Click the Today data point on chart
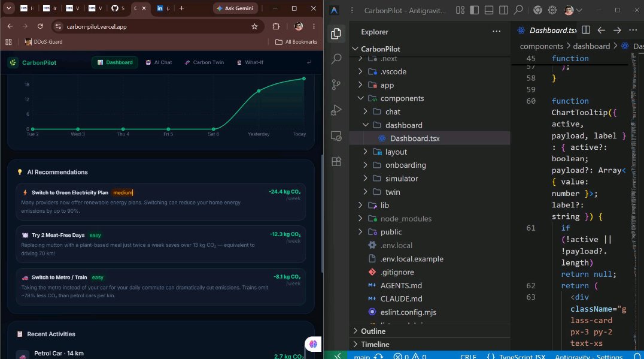This screenshot has width=644, height=359. pos(304,79)
